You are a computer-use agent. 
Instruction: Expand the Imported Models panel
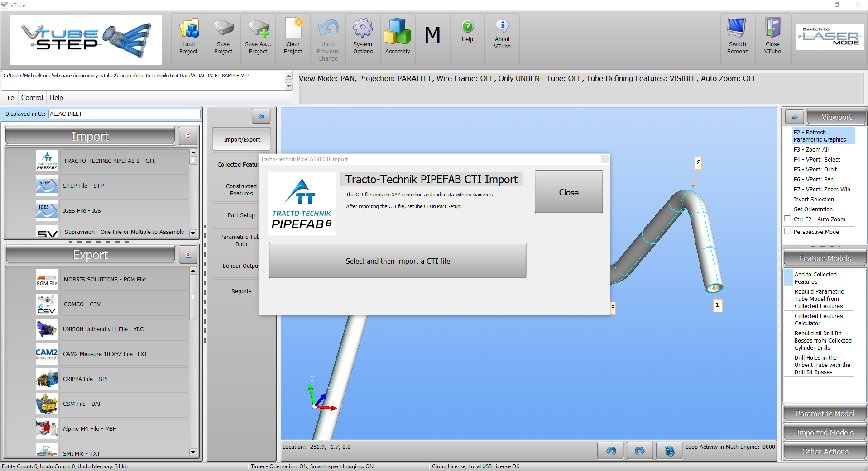pyautogui.click(x=825, y=433)
